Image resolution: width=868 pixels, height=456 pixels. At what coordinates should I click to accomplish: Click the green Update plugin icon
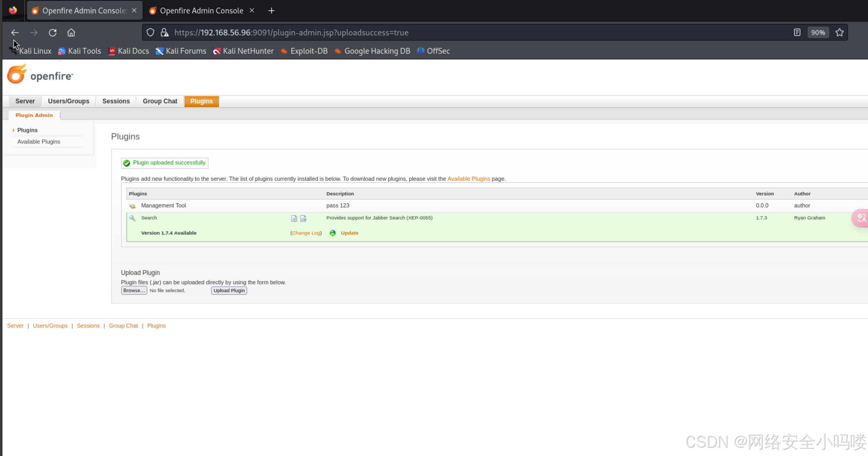333,233
